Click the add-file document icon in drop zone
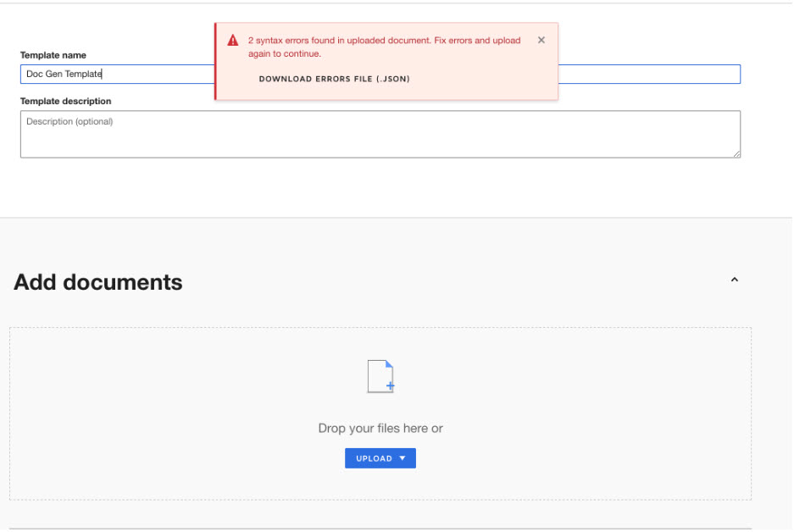This screenshot has width=794, height=532. coord(380,375)
